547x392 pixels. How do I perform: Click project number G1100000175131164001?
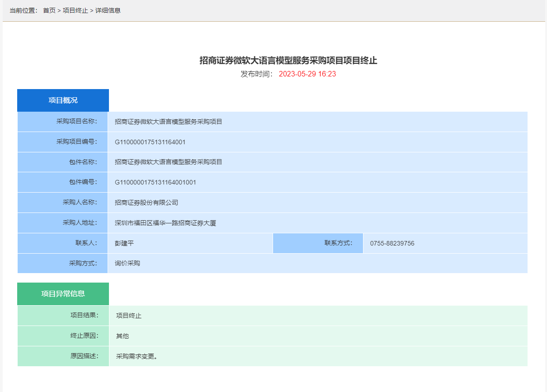click(150, 142)
